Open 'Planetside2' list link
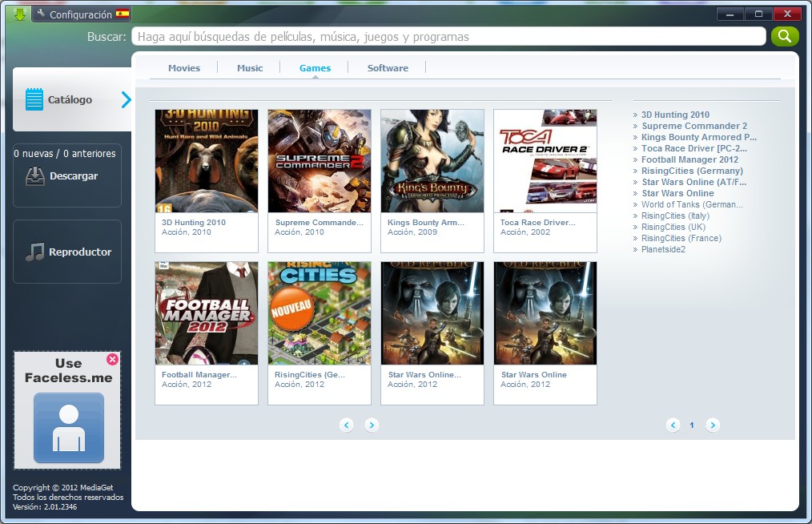 (663, 249)
